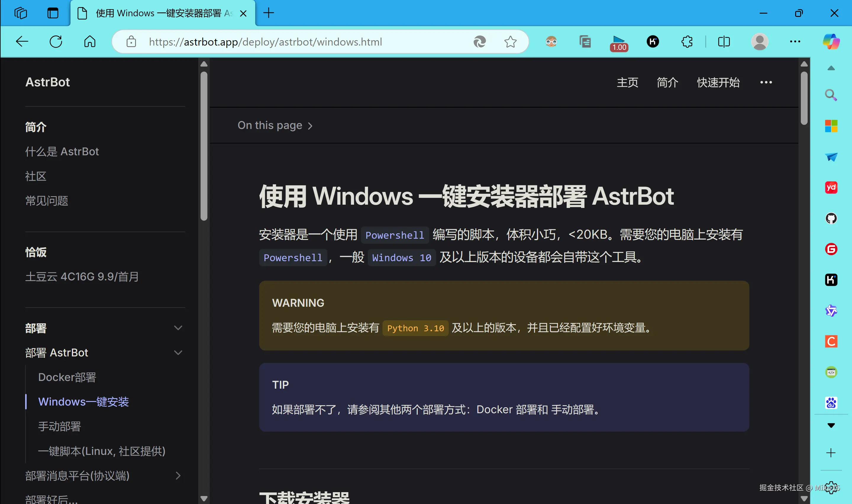Open the 简介 top navigation item
The height and width of the screenshot is (504, 852).
coord(667,83)
